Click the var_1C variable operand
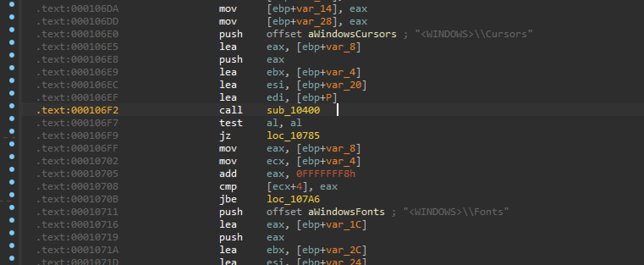644x265 pixels. pyautogui.click(x=344, y=225)
